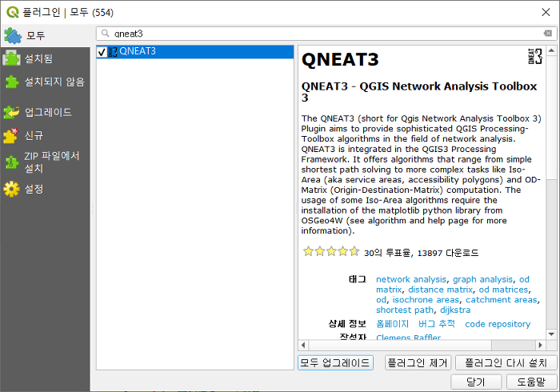Click the 도움말 (Help) button

(531, 382)
